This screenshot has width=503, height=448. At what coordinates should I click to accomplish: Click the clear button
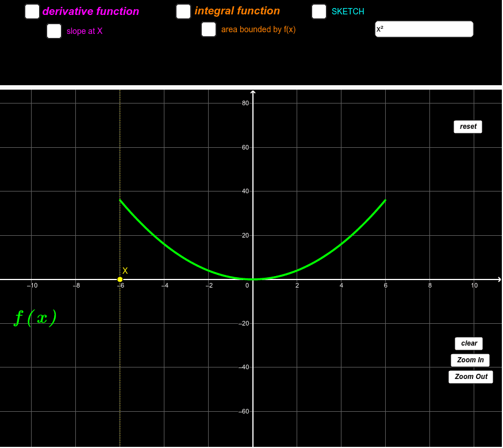[469, 343]
